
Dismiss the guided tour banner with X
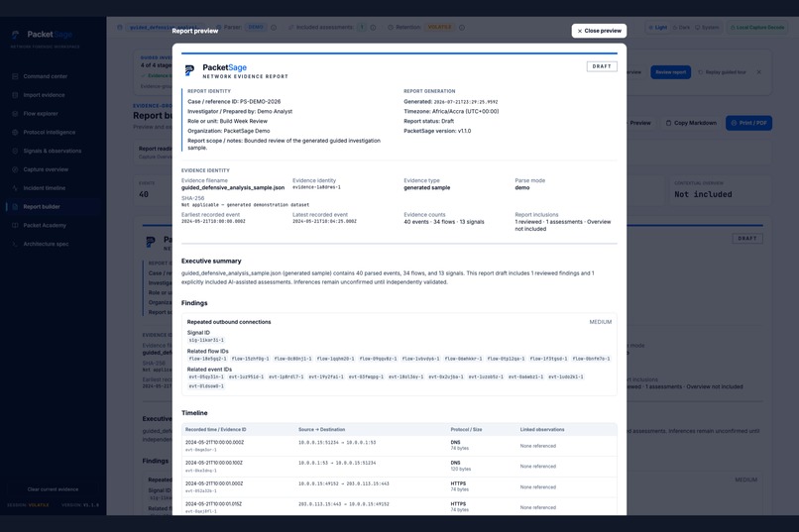pyautogui.click(x=758, y=72)
